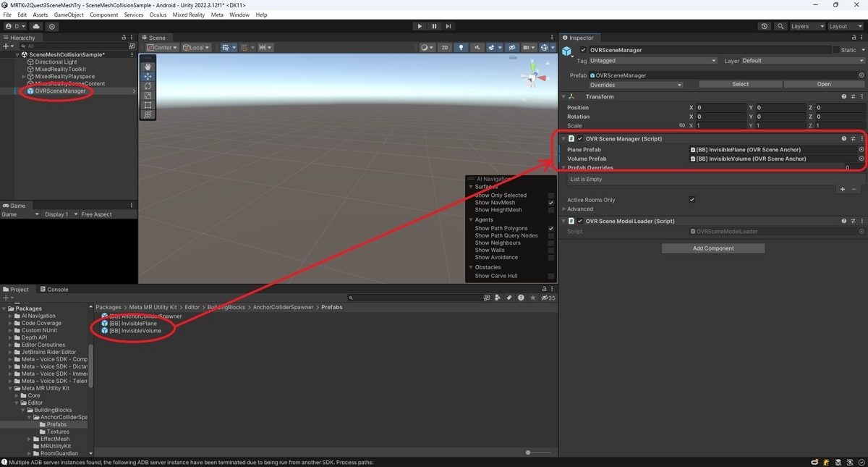Click the Pause button
The height and width of the screenshot is (467, 868).
[434, 26]
